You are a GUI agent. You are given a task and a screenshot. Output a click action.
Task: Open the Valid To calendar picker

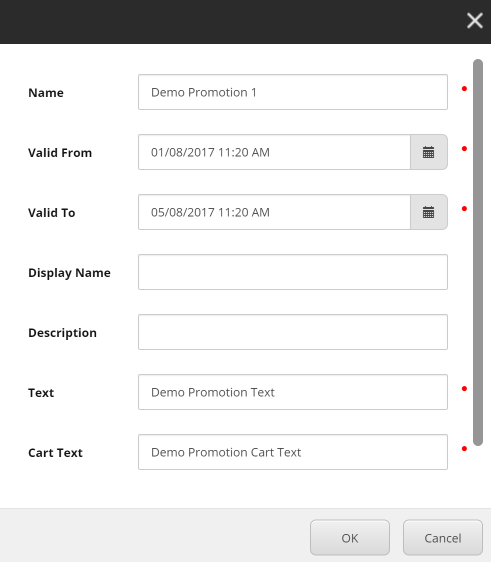point(429,212)
